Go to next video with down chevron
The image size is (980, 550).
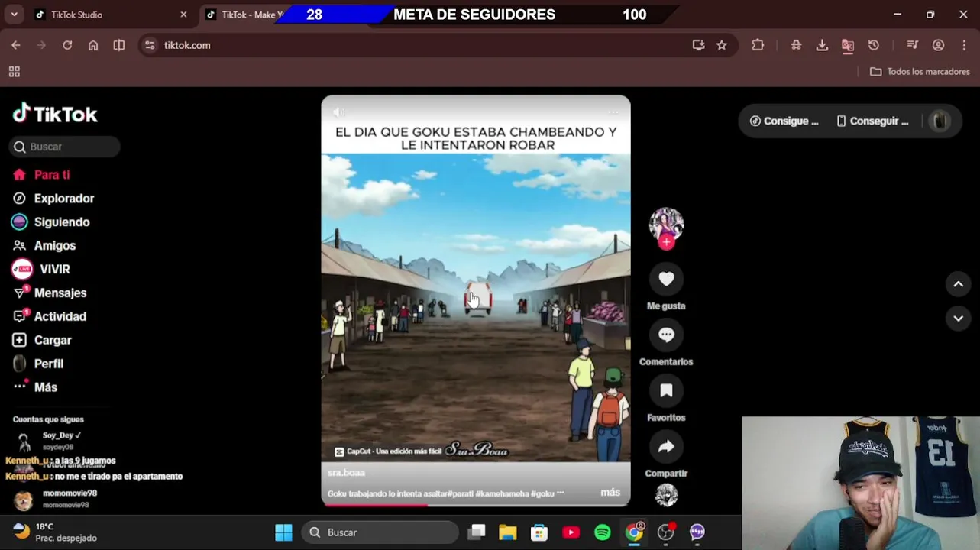(x=958, y=318)
